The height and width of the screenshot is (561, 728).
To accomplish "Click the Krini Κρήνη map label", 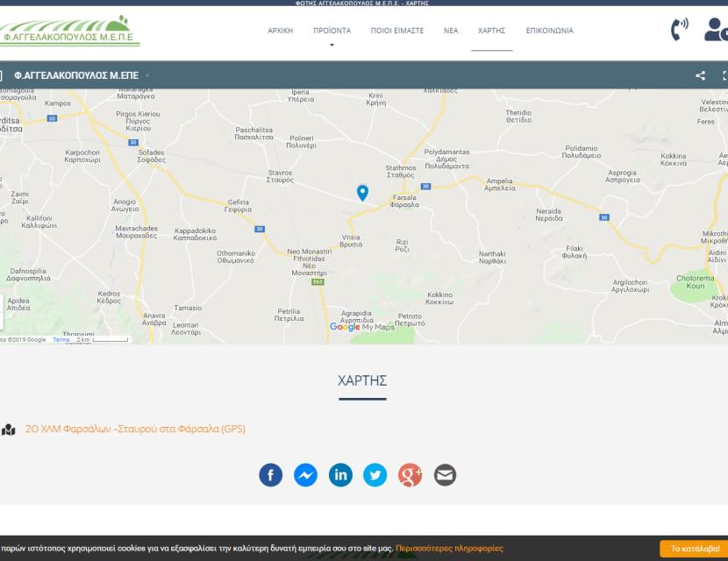I will pyautogui.click(x=375, y=99).
